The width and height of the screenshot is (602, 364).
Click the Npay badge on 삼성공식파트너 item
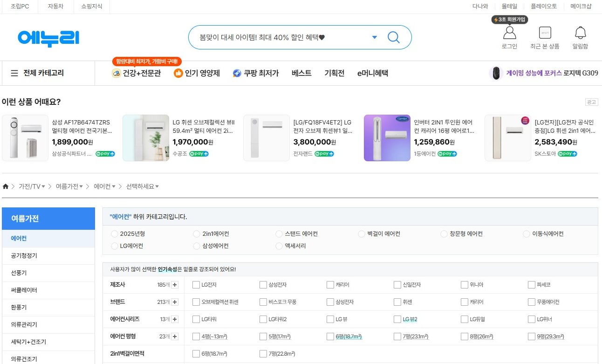click(x=105, y=154)
